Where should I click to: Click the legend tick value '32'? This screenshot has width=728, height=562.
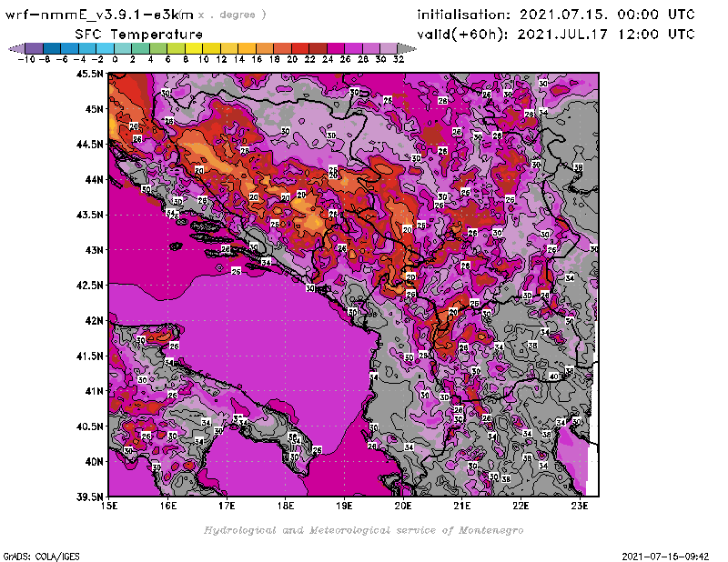click(399, 59)
